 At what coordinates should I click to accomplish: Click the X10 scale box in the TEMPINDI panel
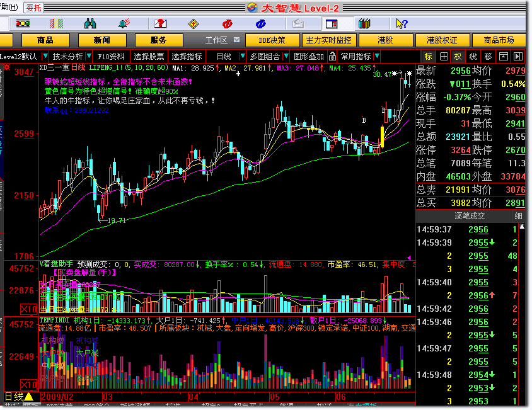point(29,385)
